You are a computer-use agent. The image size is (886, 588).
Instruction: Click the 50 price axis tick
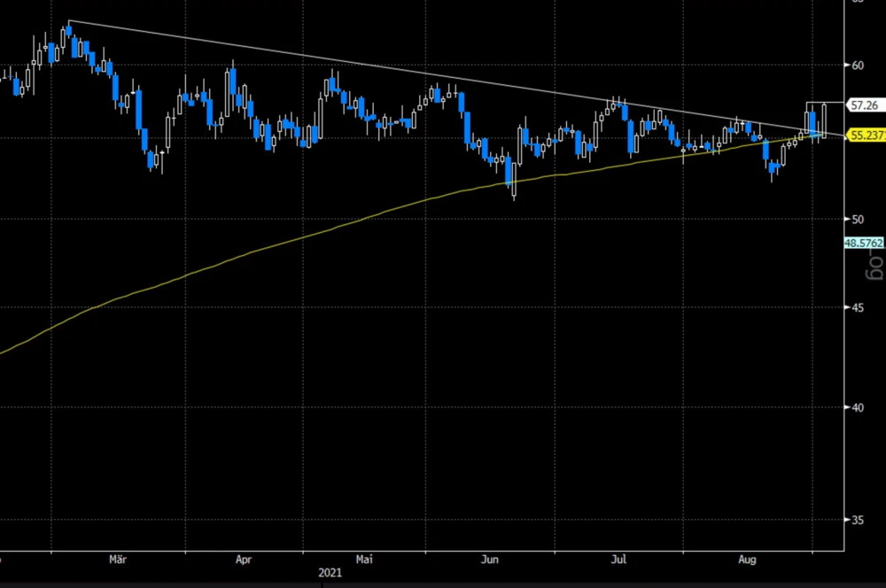coord(858,219)
